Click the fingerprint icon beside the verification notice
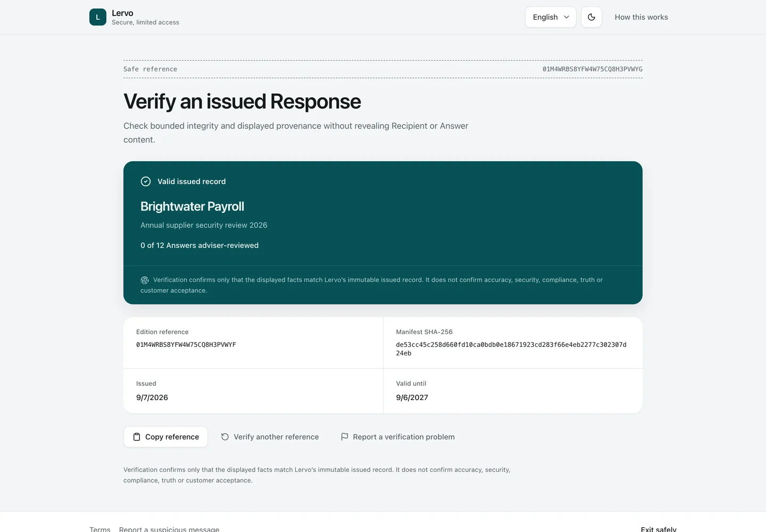 [x=145, y=280]
